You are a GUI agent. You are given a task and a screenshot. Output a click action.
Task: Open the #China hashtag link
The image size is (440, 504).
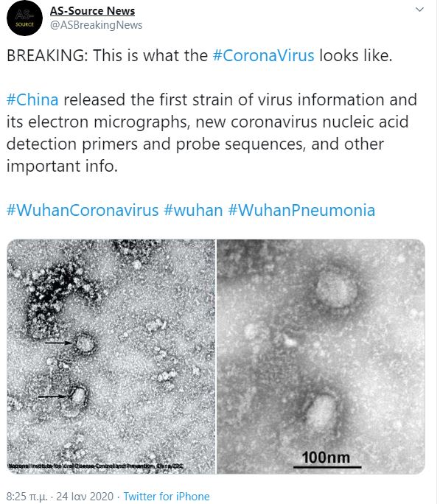tap(32, 99)
